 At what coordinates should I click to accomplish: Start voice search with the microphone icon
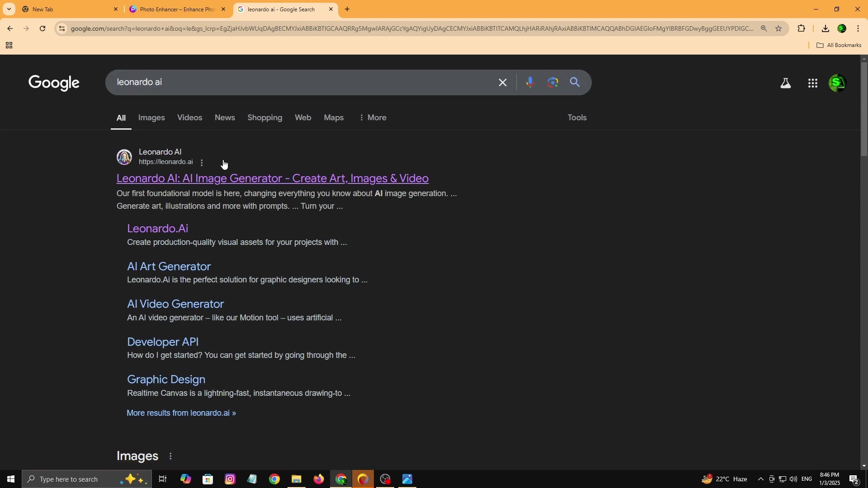pyautogui.click(x=530, y=82)
